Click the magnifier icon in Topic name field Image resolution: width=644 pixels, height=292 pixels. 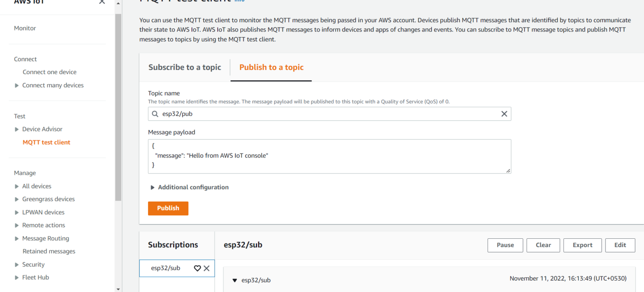tap(155, 114)
